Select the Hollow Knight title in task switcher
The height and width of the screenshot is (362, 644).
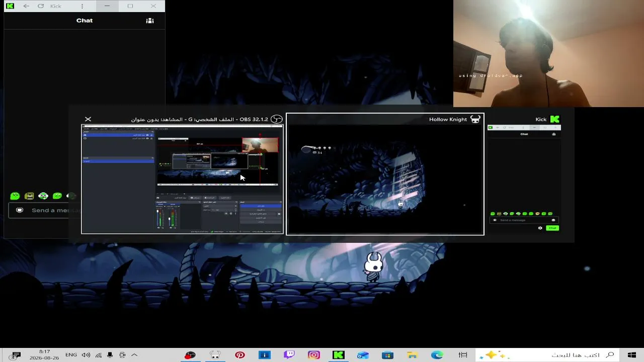point(448,120)
